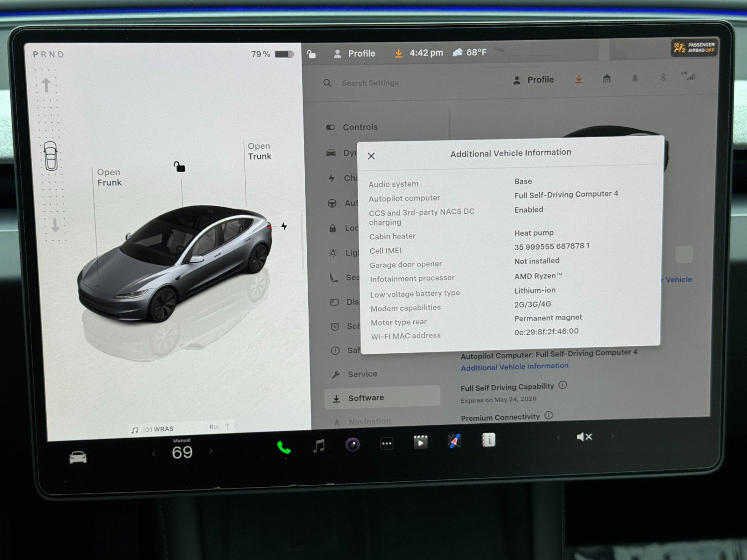Unmute audio with the speaker icon
The width and height of the screenshot is (747, 560).
click(x=584, y=437)
